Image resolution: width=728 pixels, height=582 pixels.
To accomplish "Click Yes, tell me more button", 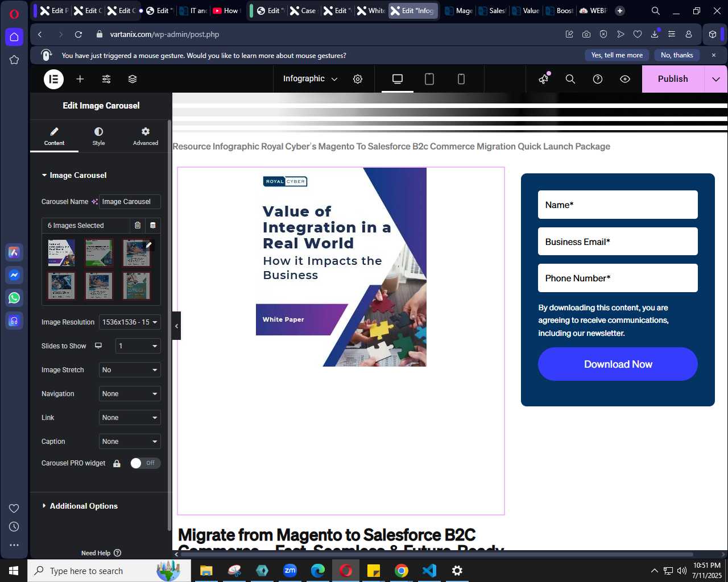I will coord(617,55).
